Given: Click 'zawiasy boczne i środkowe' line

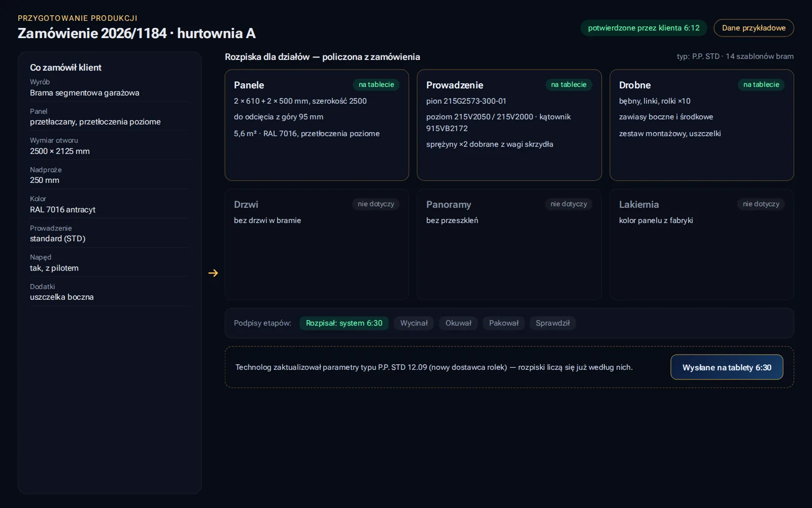Looking at the screenshot, I should (x=666, y=117).
